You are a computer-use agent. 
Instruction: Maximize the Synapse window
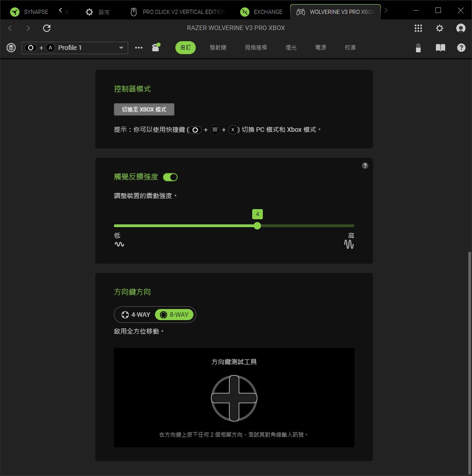(438, 10)
